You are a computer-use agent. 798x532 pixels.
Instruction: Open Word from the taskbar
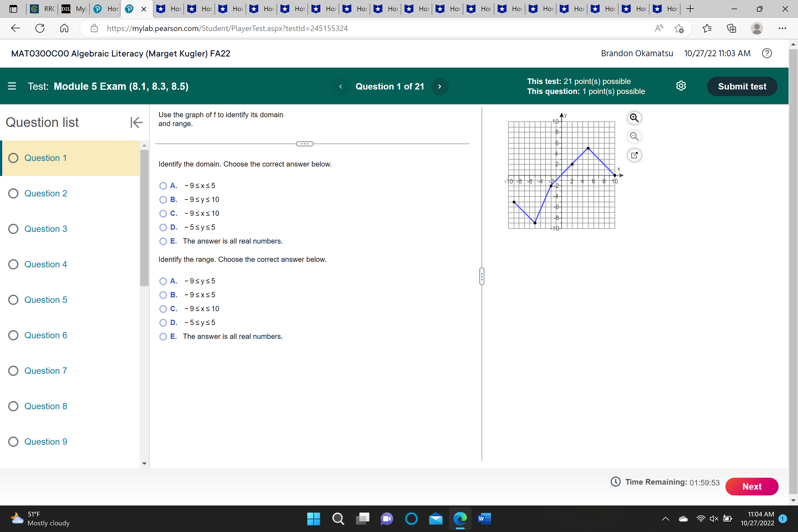484,519
